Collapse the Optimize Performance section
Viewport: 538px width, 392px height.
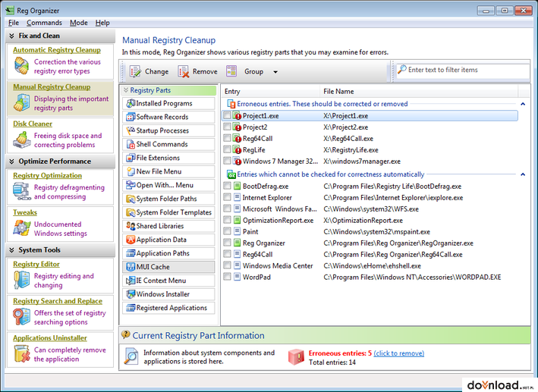click(x=11, y=162)
